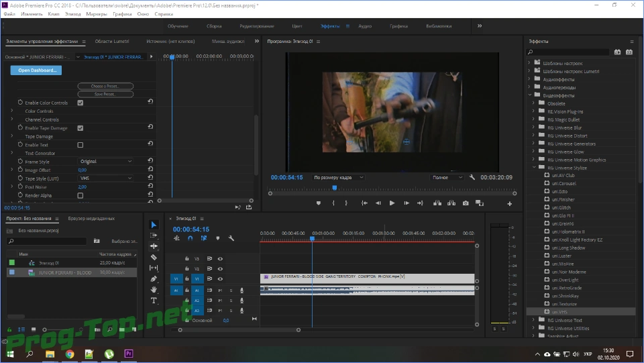The width and height of the screenshot is (644, 363).
Task: Click program monitor playhead scrub marker
Action: [335, 188]
